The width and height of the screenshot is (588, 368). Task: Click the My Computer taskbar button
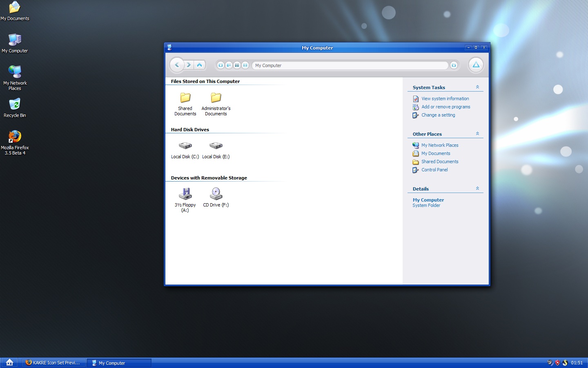point(119,363)
